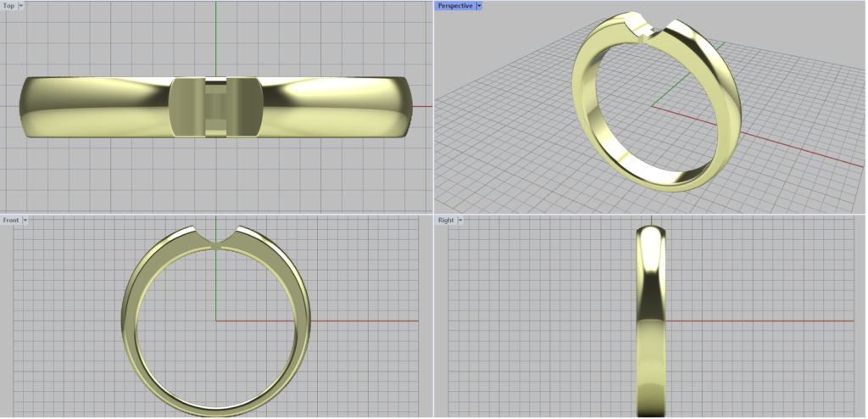Pick the ring's notch in Top view
868x419 pixels.
point(216,108)
